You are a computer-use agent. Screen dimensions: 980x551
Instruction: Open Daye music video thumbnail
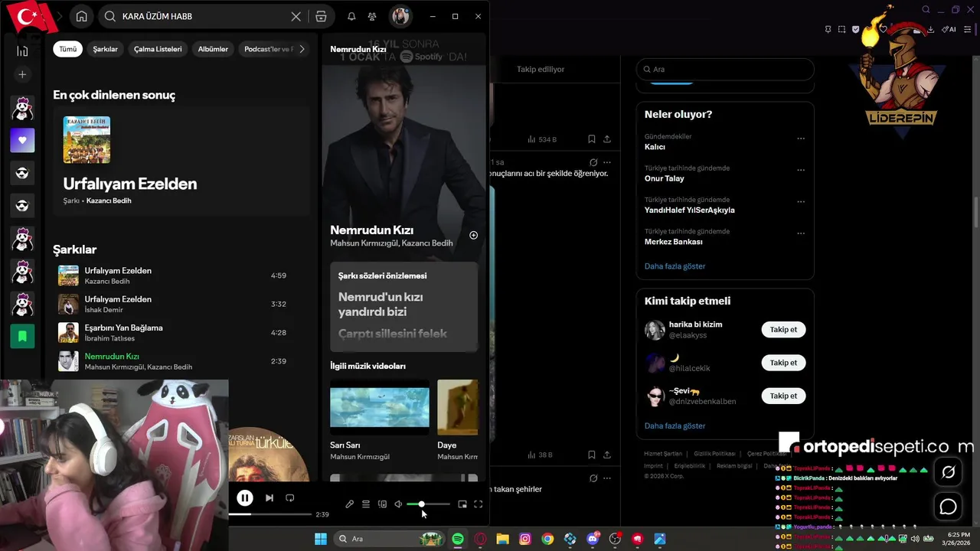(x=457, y=407)
